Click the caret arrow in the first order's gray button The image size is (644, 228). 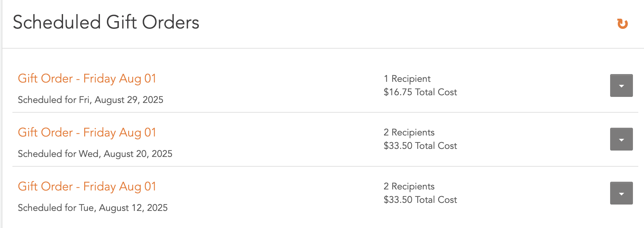point(621,86)
